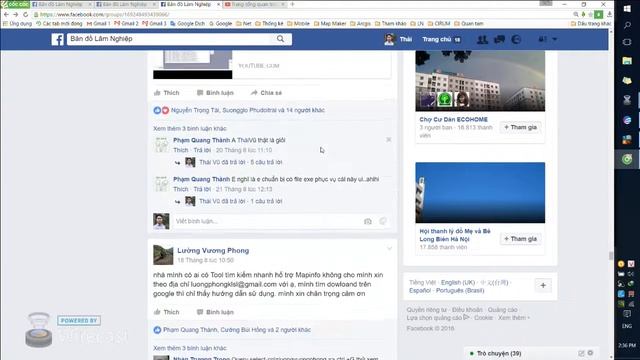Click Trả lời on first Phạm Quang Thành comment
The height and width of the screenshot is (360, 640).
(202, 150)
